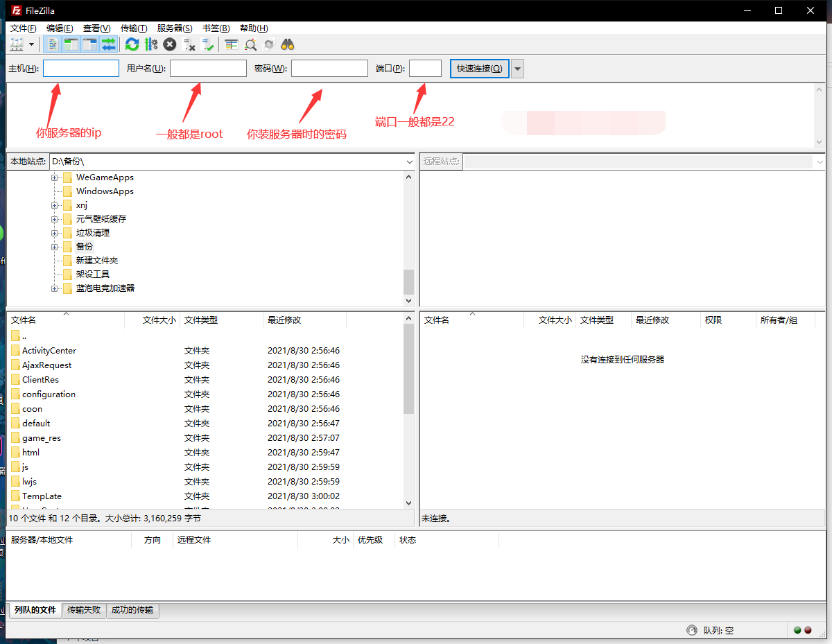Toggle synchronized browsing
Image resolution: width=832 pixels, height=644 pixels.
[268, 44]
